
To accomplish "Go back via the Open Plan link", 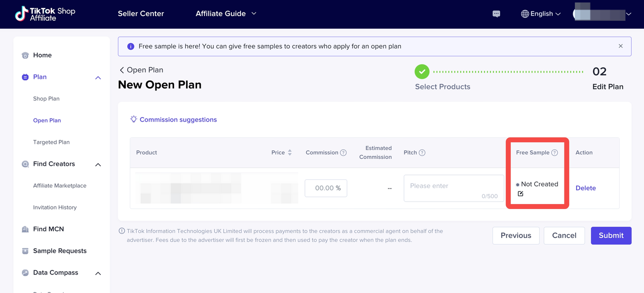I will click(x=141, y=70).
